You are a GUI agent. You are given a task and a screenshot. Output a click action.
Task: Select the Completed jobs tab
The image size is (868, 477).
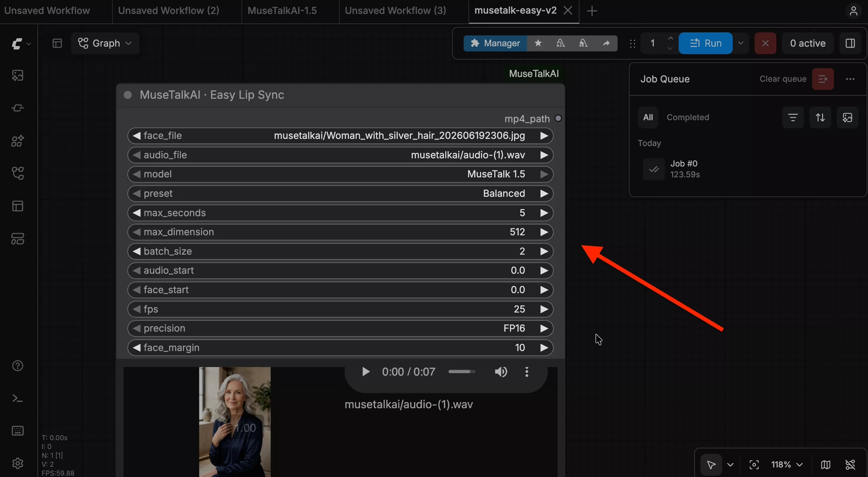[687, 117]
